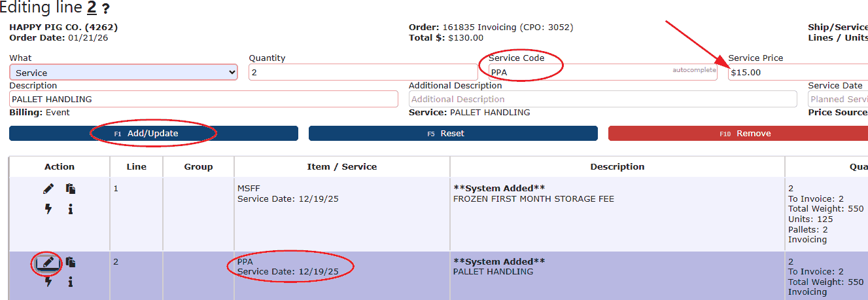Screen dimensions: 868x300
Task: Click the Reset button
Action: click(453, 134)
